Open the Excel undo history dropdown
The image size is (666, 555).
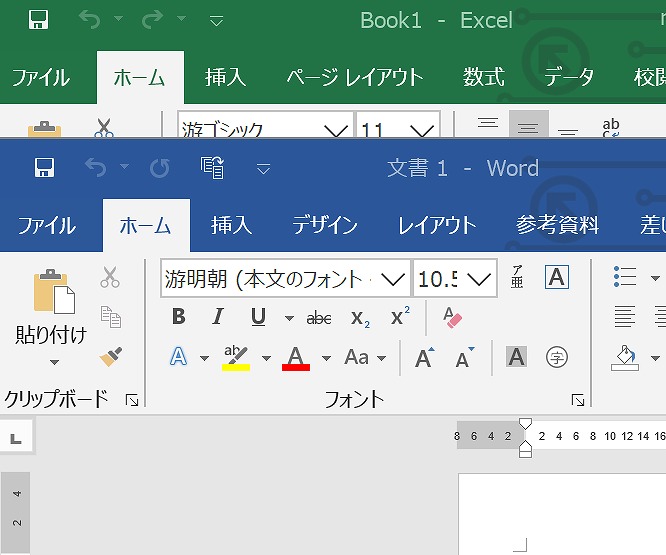[x=119, y=18]
